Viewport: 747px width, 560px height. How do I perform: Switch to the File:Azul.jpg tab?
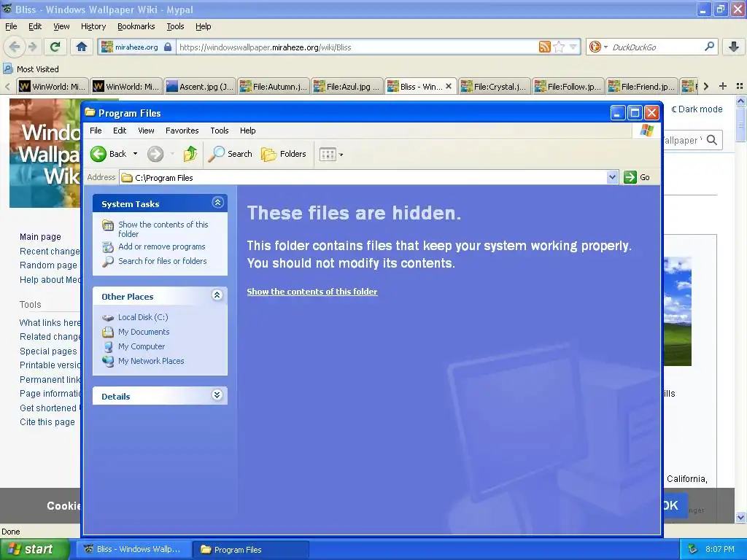(347, 86)
